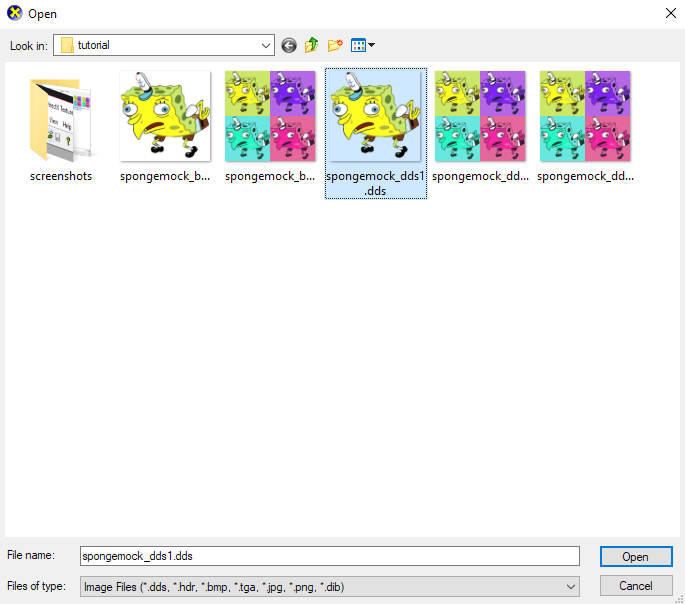Image resolution: width=685 pixels, height=604 pixels.
Task: Select second spongemock_b... four-color thumbnail
Action: (x=270, y=116)
